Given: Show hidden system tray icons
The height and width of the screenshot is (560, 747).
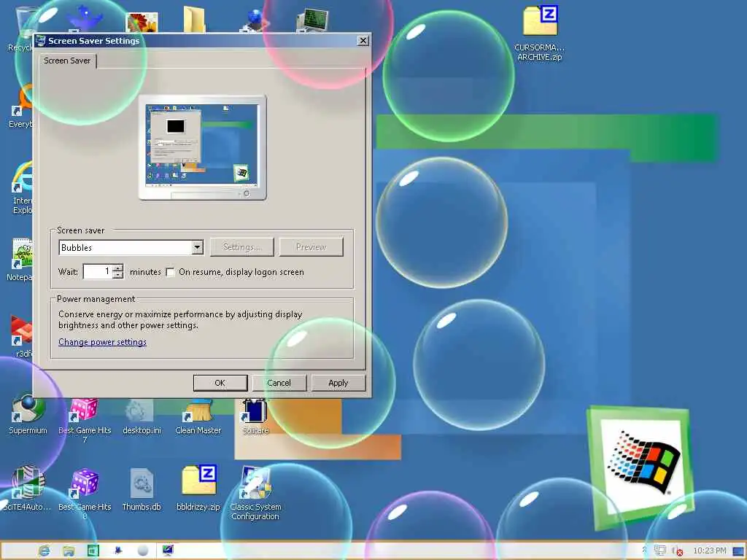Looking at the screenshot, I should (x=644, y=550).
